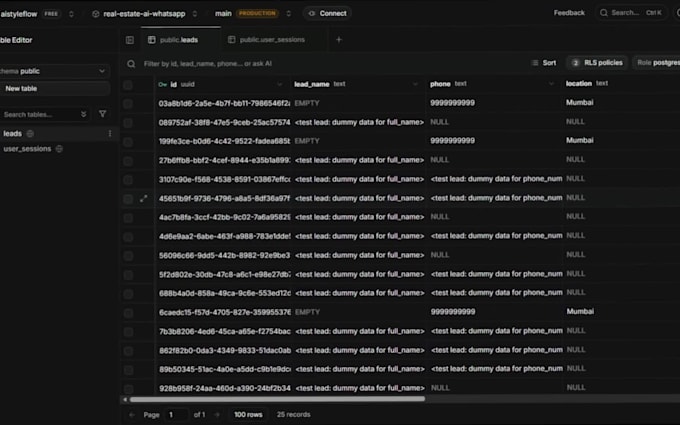Click the New table button
The width and height of the screenshot is (680, 425).
54,88
